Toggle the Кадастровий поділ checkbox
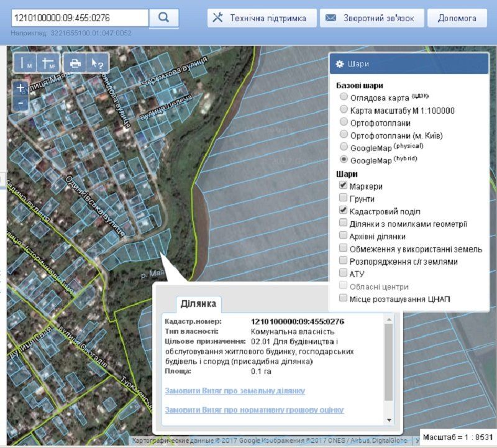 coord(343,211)
